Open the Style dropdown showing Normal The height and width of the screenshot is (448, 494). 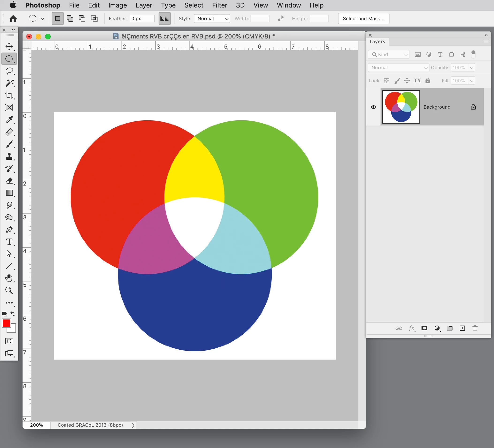point(212,19)
